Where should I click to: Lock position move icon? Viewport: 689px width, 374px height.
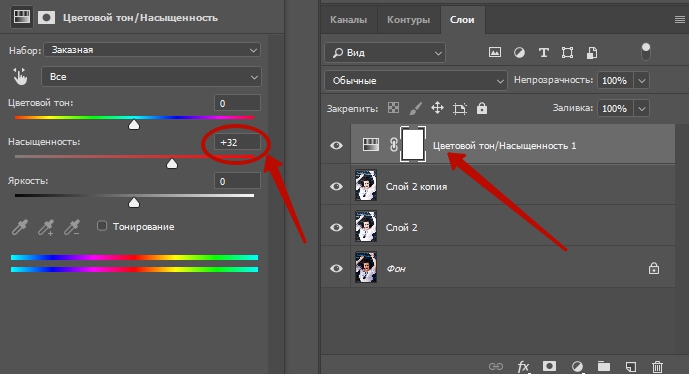[437, 108]
